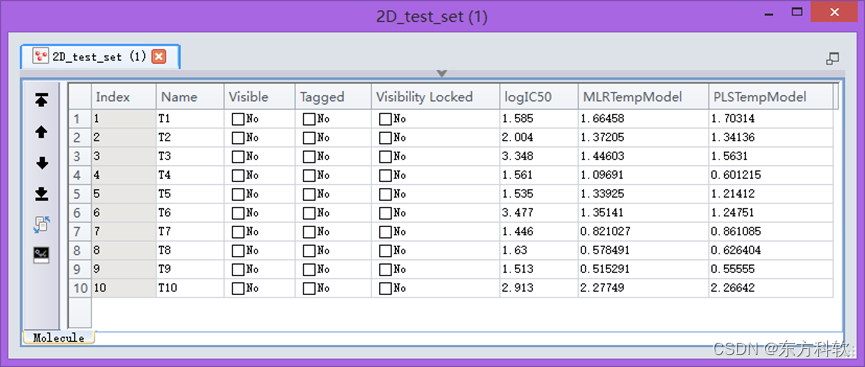
Task: Click MLRTempModel value 0.515291
Action: (643, 269)
